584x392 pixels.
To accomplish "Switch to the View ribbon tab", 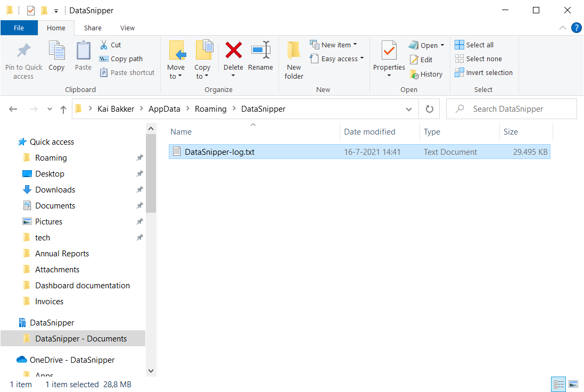I will 127,28.
